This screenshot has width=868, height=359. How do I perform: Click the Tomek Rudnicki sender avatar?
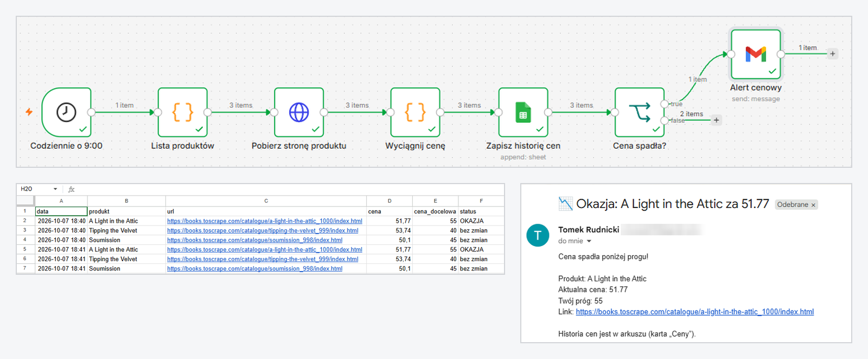538,235
